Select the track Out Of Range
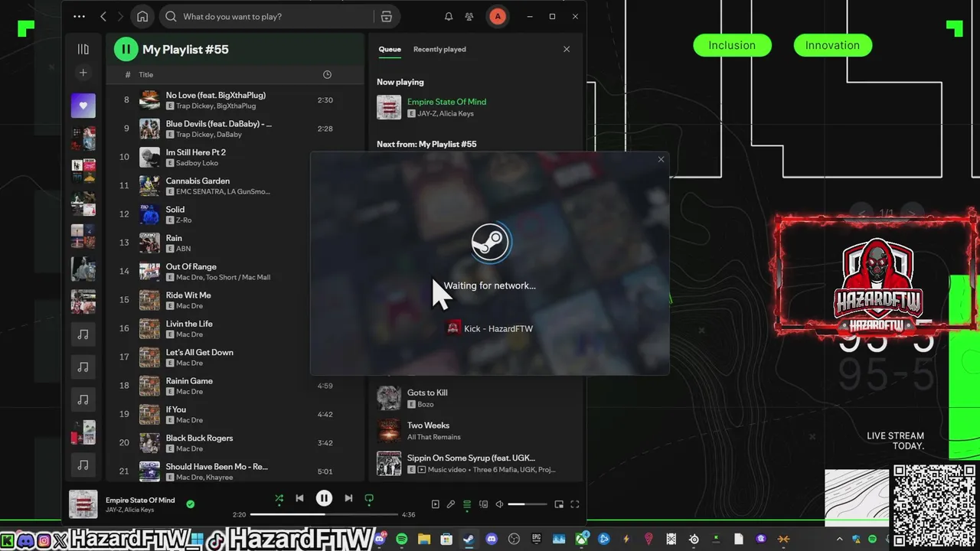The height and width of the screenshot is (551, 980). tap(235, 272)
